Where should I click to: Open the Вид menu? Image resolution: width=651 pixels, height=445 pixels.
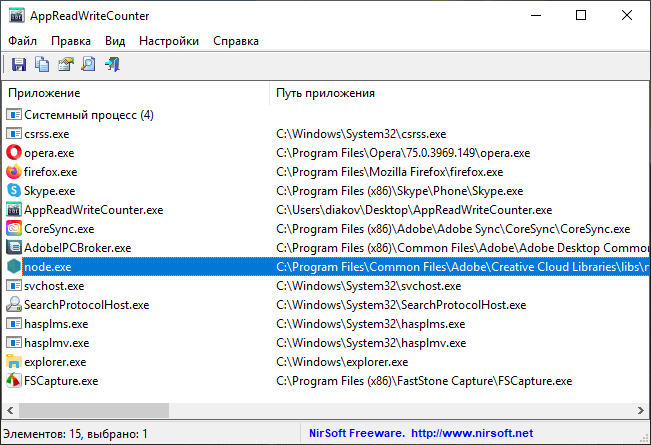point(115,41)
